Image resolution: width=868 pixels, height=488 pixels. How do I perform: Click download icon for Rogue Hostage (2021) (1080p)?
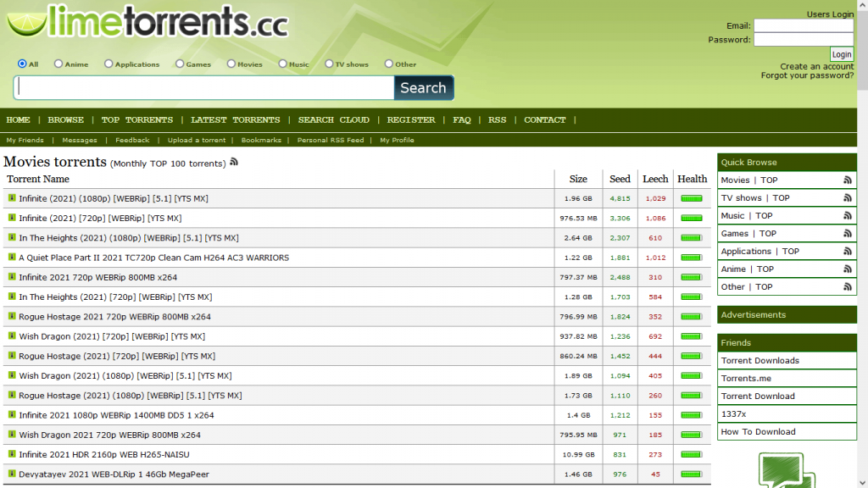[12, 395]
